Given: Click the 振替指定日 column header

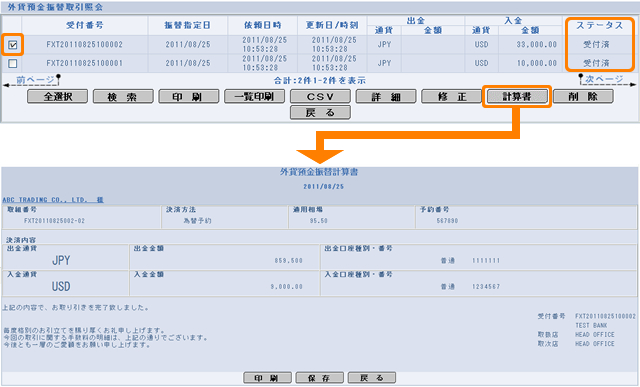Looking at the screenshot, I should pyautogui.click(x=187, y=25).
